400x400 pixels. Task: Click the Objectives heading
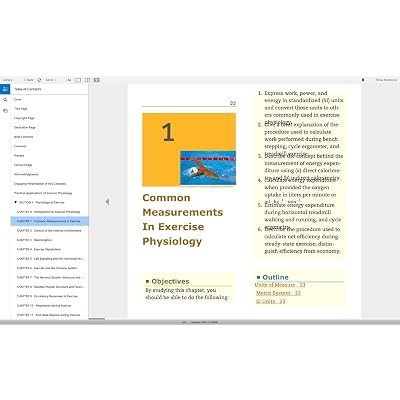tap(170, 281)
